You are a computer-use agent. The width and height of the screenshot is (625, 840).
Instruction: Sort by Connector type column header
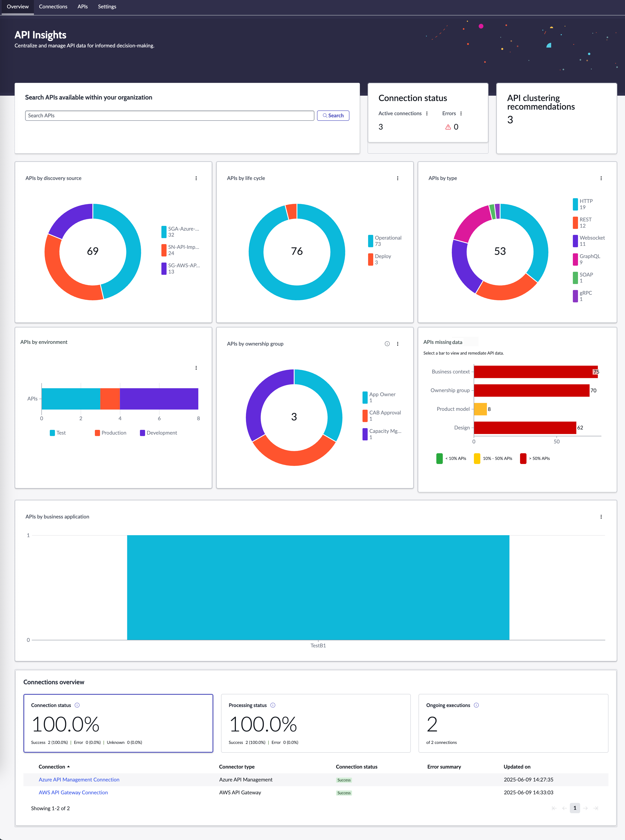click(x=237, y=767)
